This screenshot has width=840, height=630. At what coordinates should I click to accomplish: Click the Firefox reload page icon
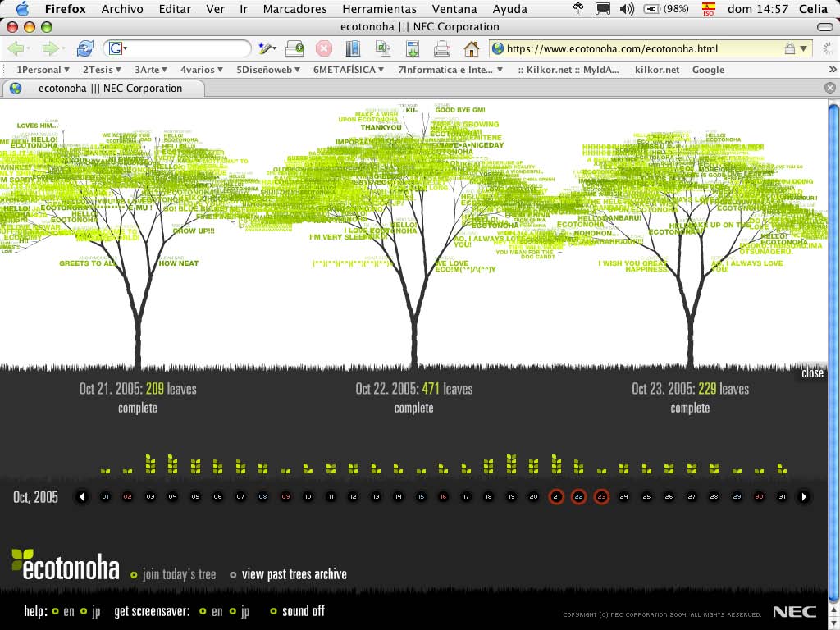(84, 49)
